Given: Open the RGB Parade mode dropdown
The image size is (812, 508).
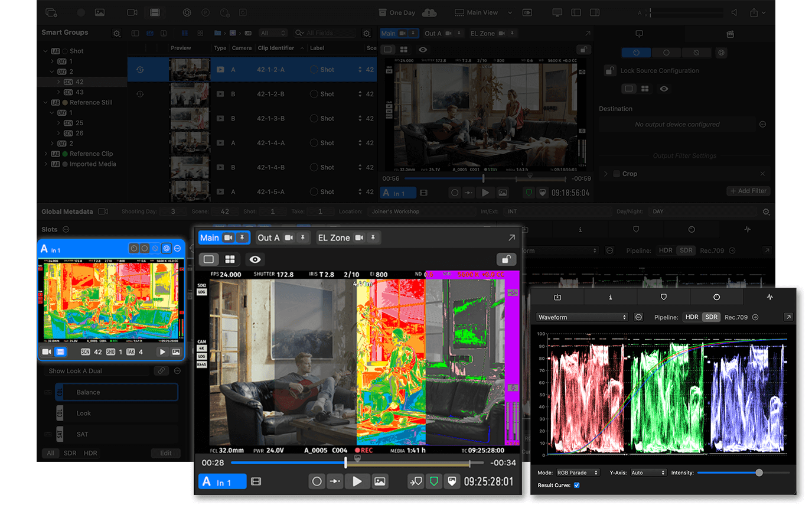Looking at the screenshot, I should (578, 473).
